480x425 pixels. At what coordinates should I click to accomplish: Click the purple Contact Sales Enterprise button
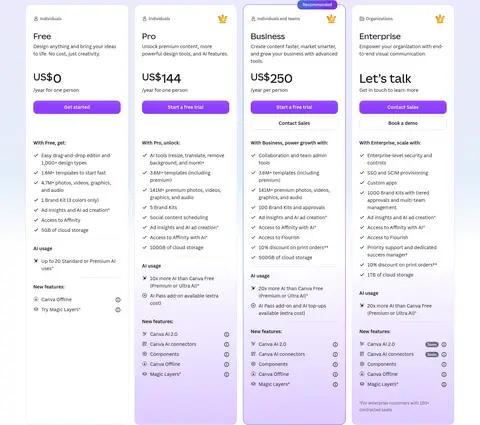pyautogui.click(x=403, y=107)
